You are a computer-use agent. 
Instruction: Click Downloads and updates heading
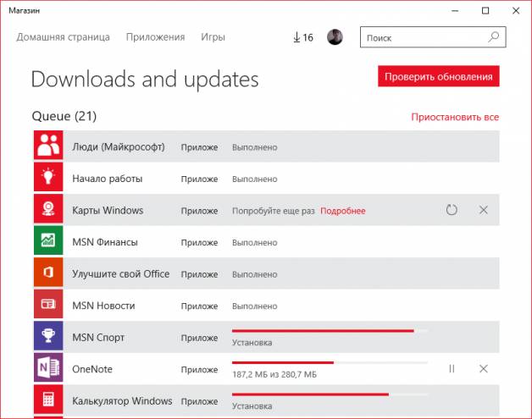click(145, 80)
